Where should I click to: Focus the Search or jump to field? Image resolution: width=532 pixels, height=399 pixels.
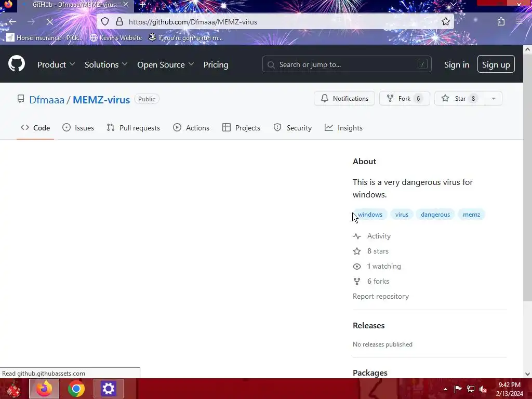coord(347,64)
